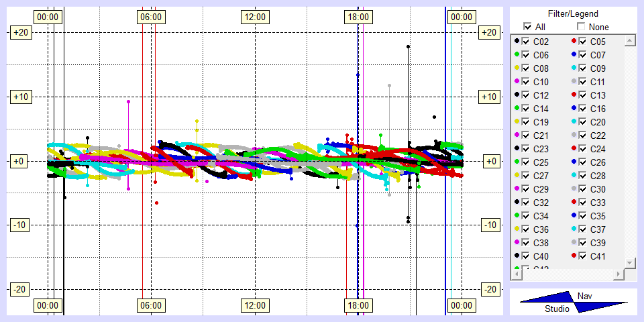Click the cyan C09 legend dot
Image resolution: width=644 pixels, height=322 pixels.
click(x=574, y=68)
